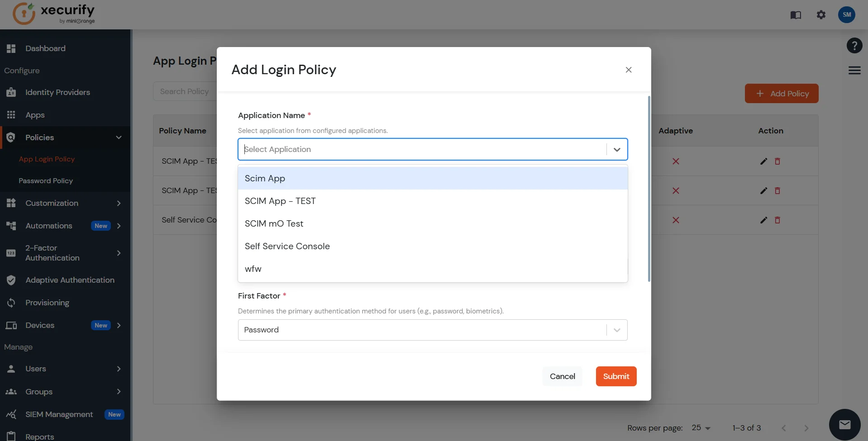Open App Login Policy submenu item

[47, 159]
